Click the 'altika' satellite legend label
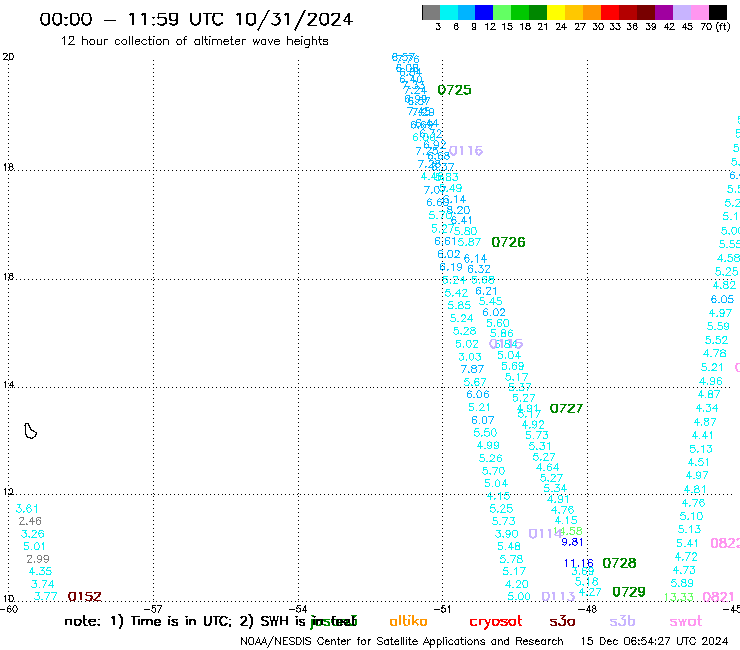 [x=408, y=621]
